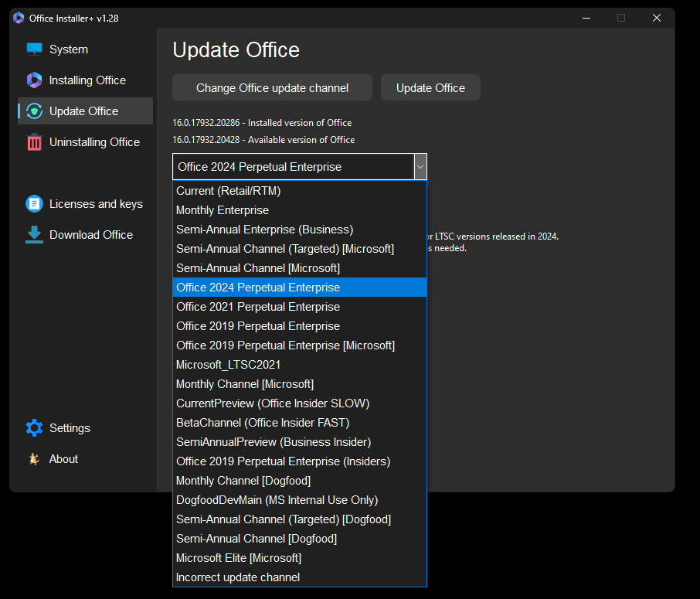Select Monthly Enterprise channel
This screenshot has width=700, height=599.
pos(300,210)
